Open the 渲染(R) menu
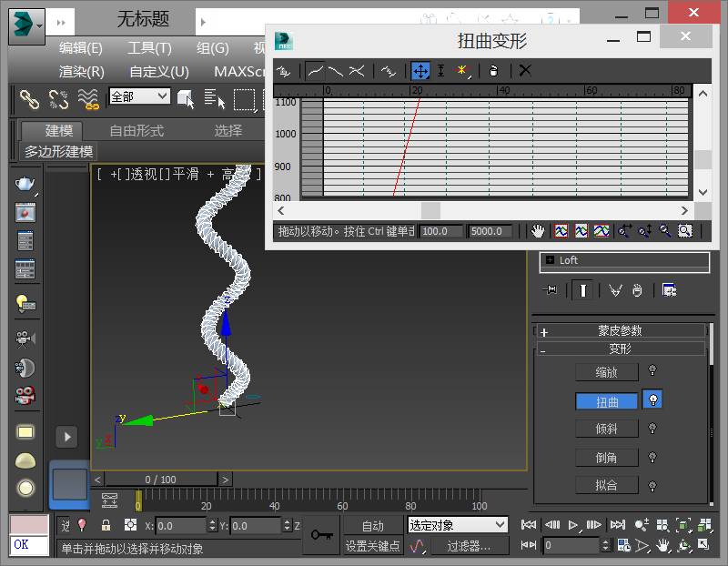The height and width of the screenshot is (566, 728). (82, 72)
